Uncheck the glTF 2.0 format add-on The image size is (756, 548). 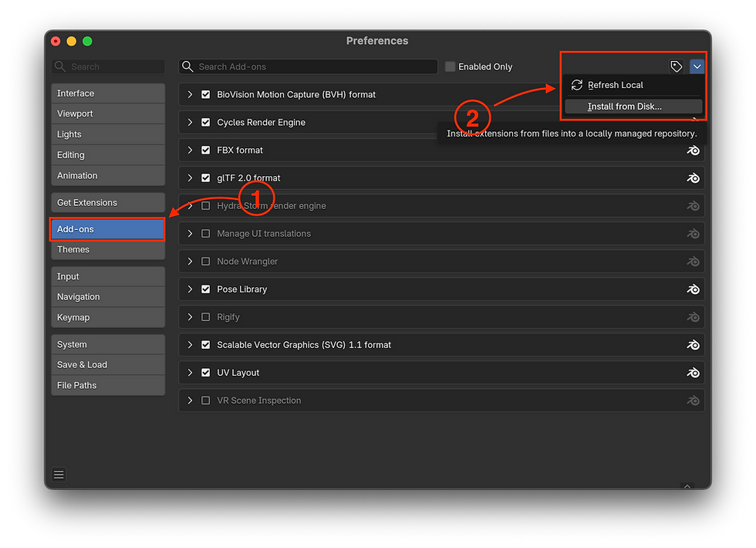pyautogui.click(x=206, y=178)
